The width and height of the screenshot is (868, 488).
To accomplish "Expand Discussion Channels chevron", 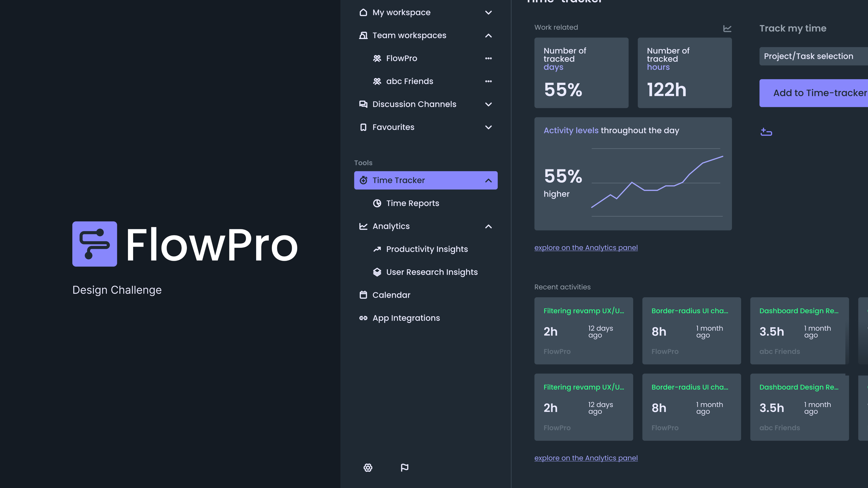I will [488, 104].
